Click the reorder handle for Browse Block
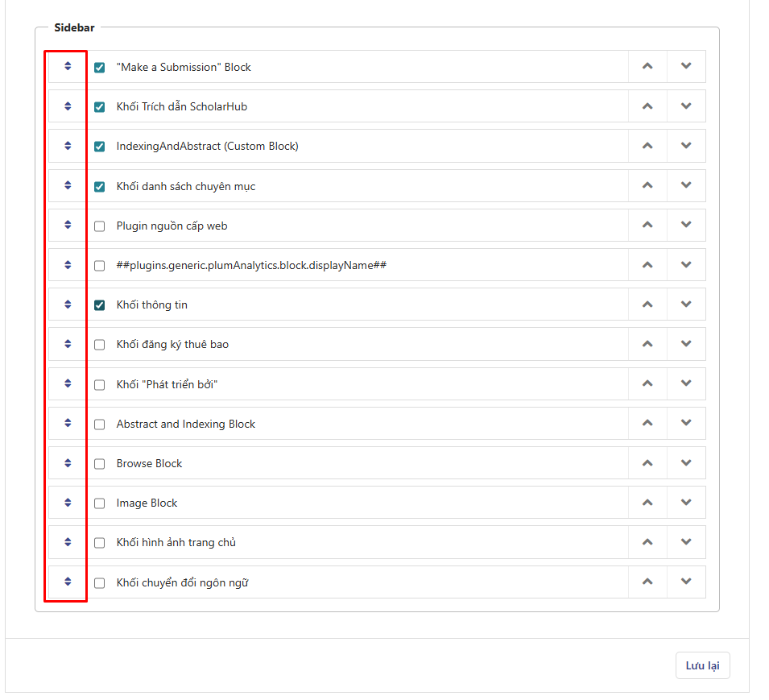This screenshot has height=700, width=769. (65, 462)
